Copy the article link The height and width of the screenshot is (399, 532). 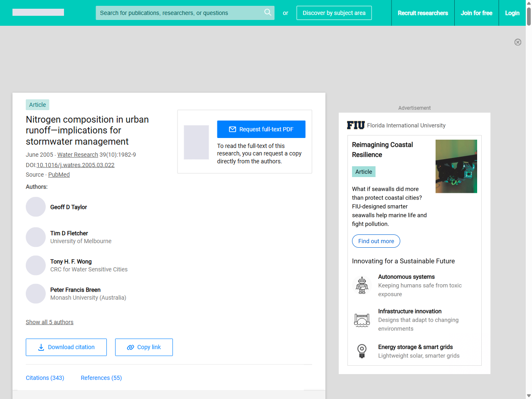pos(144,347)
